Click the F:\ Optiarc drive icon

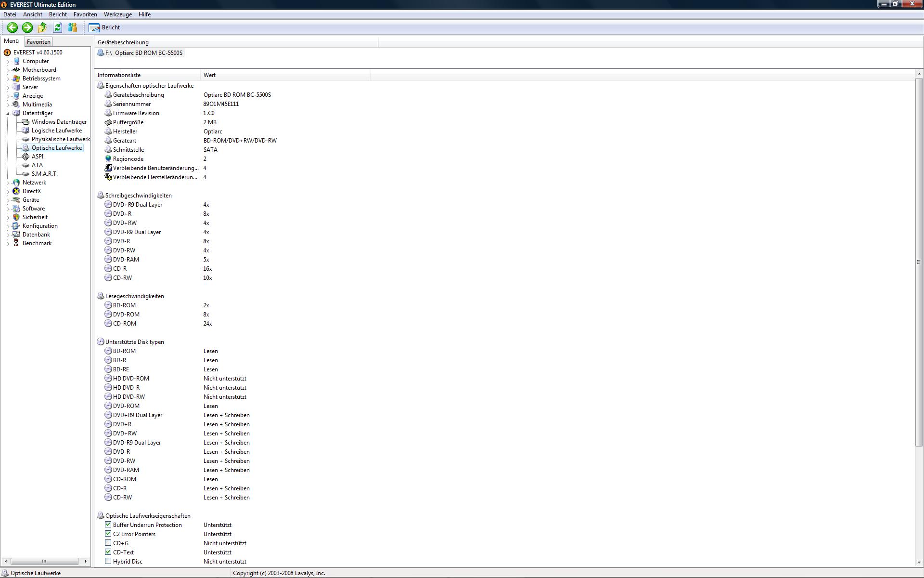point(101,53)
